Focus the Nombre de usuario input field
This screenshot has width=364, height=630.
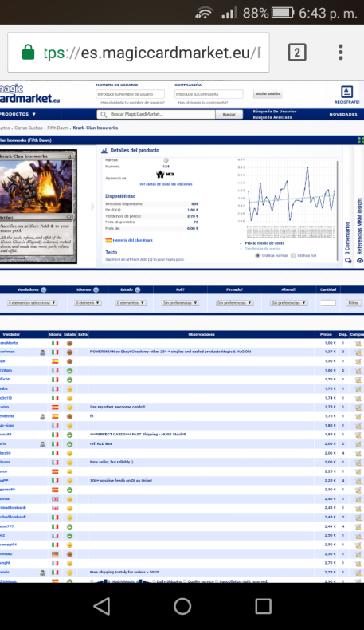click(130, 94)
